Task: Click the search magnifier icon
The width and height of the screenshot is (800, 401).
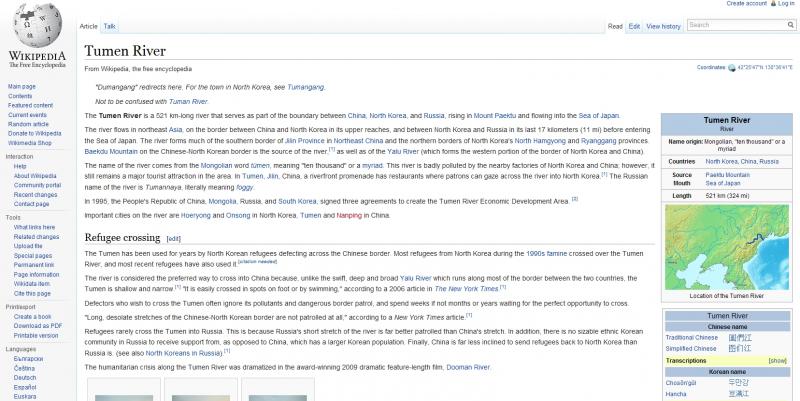Action: pos(790,24)
